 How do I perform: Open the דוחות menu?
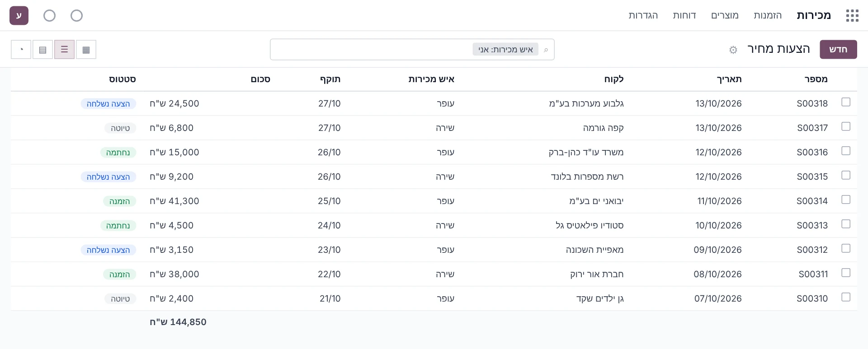pos(684,15)
